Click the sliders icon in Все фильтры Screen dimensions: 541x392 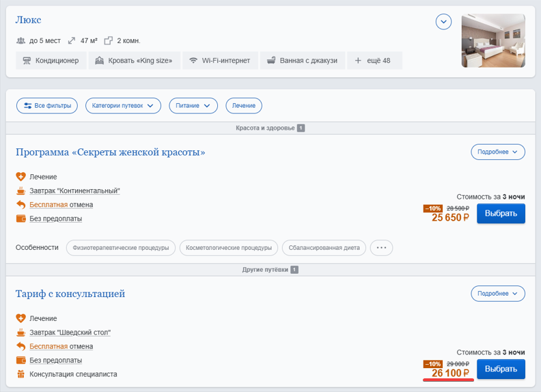27,106
